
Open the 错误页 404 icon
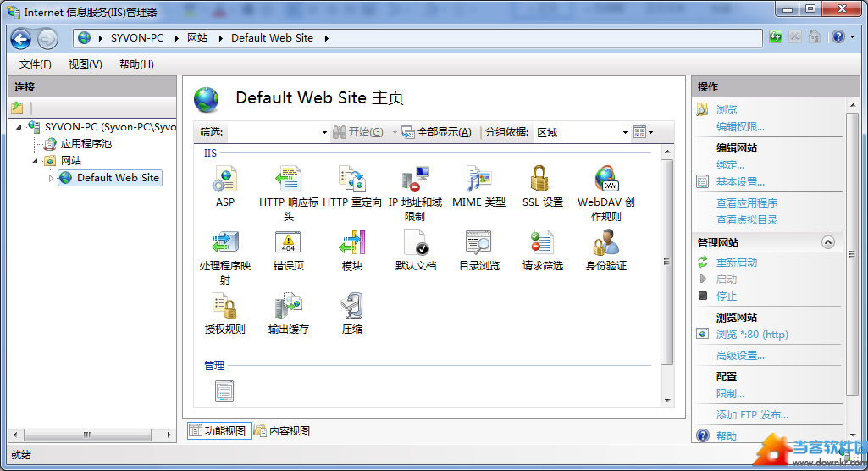click(x=288, y=243)
